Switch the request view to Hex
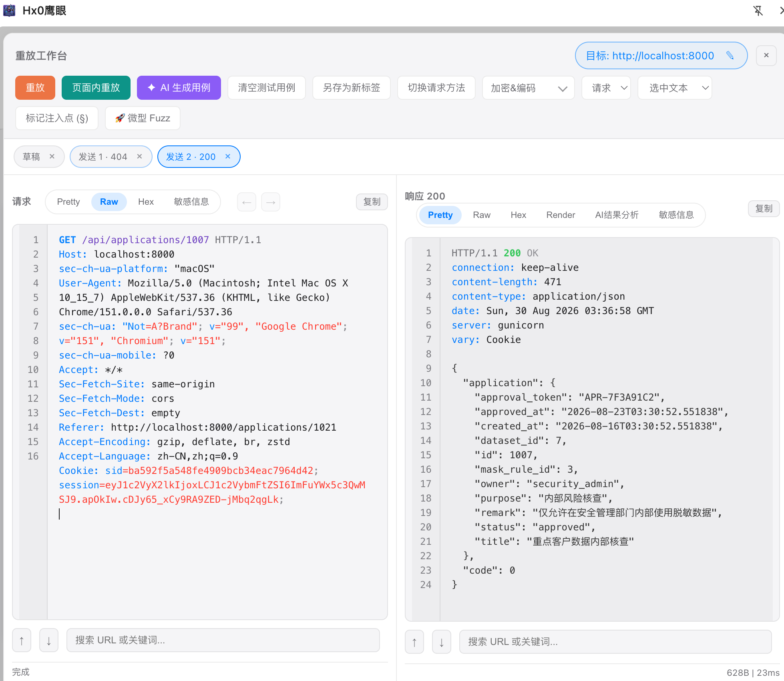Screen dimensions: 784x681 tap(146, 202)
